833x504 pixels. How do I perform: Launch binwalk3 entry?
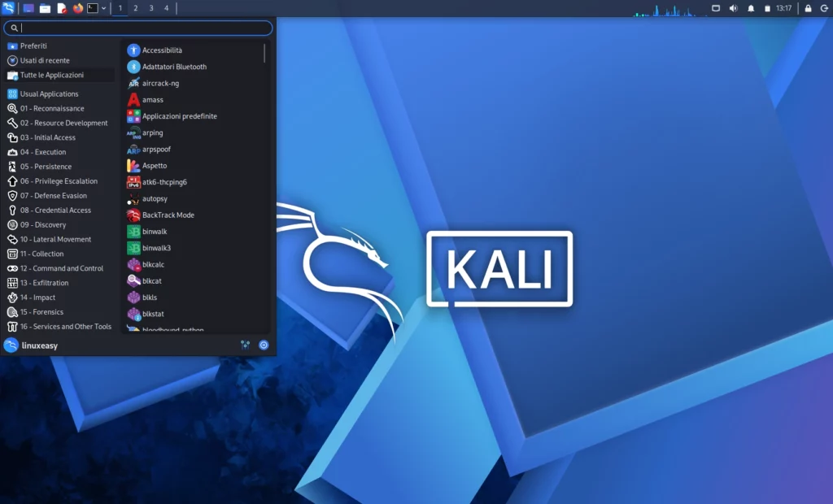(194, 248)
